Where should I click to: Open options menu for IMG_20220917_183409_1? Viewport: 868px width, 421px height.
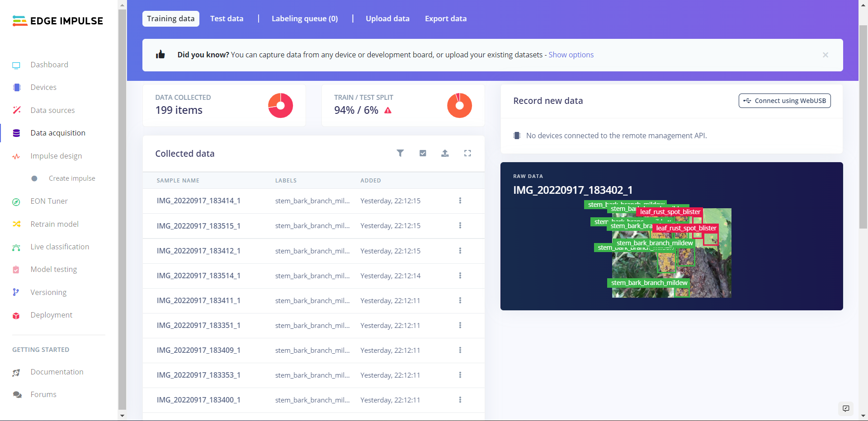(460, 350)
